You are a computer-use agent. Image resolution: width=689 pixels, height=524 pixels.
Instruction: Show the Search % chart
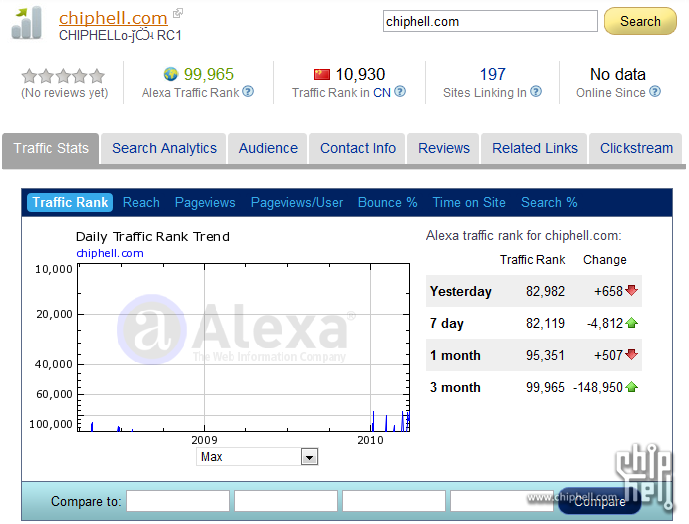click(549, 203)
